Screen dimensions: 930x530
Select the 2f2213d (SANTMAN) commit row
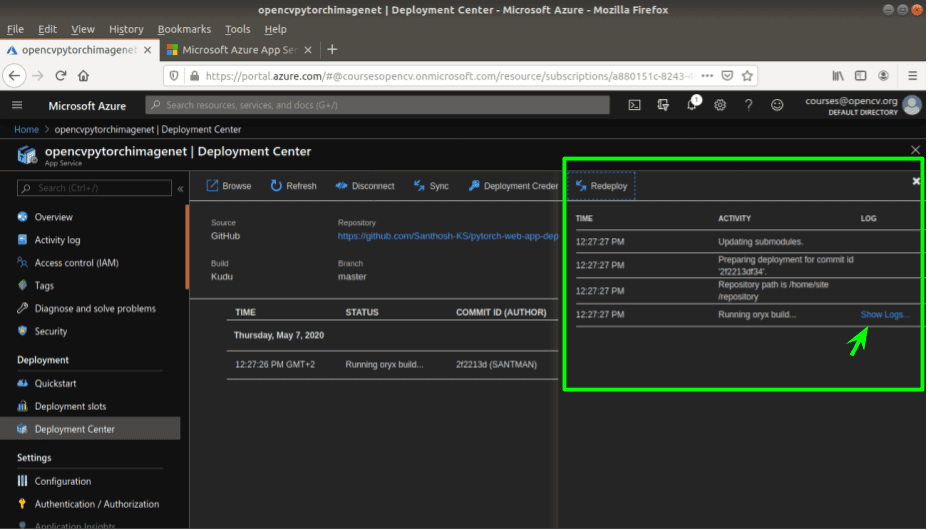pyautogui.click(x=392, y=365)
